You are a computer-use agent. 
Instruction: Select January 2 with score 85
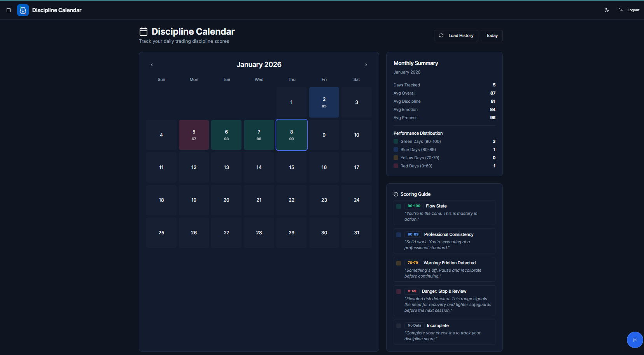(324, 102)
